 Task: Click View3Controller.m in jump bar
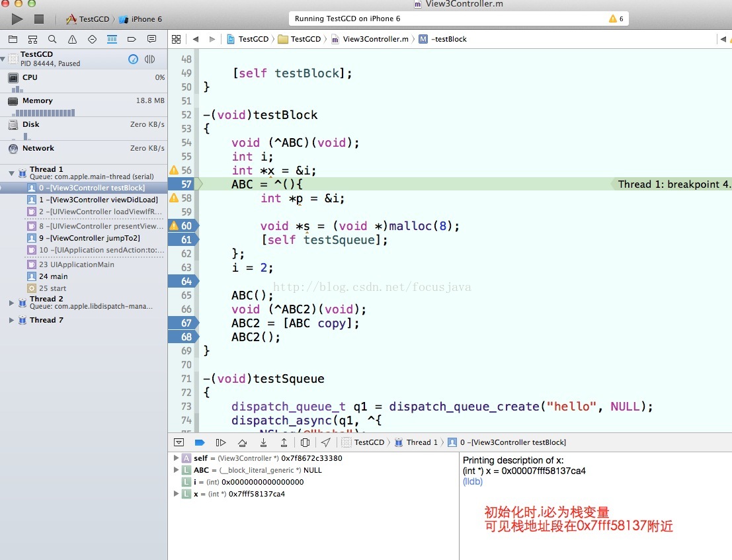[x=370, y=39]
